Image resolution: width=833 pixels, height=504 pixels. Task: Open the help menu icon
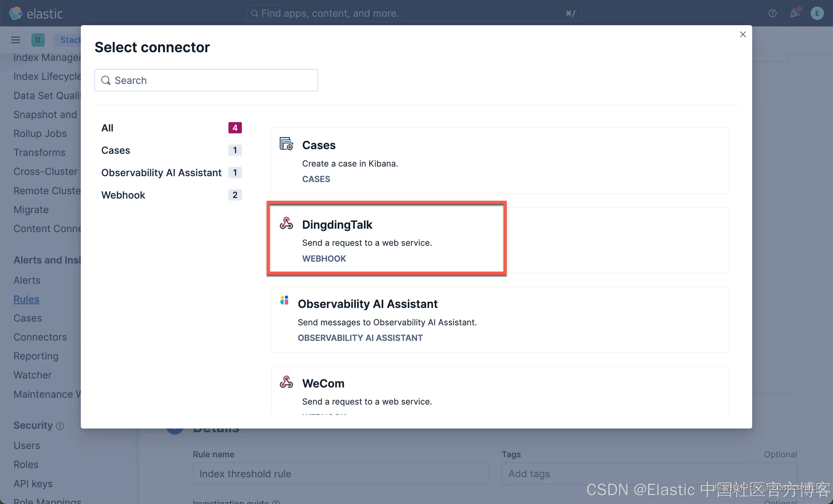[x=772, y=14]
